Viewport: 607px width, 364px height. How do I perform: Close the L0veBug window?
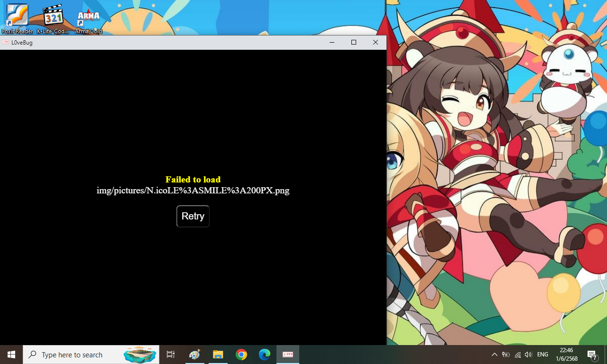click(x=376, y=42)
